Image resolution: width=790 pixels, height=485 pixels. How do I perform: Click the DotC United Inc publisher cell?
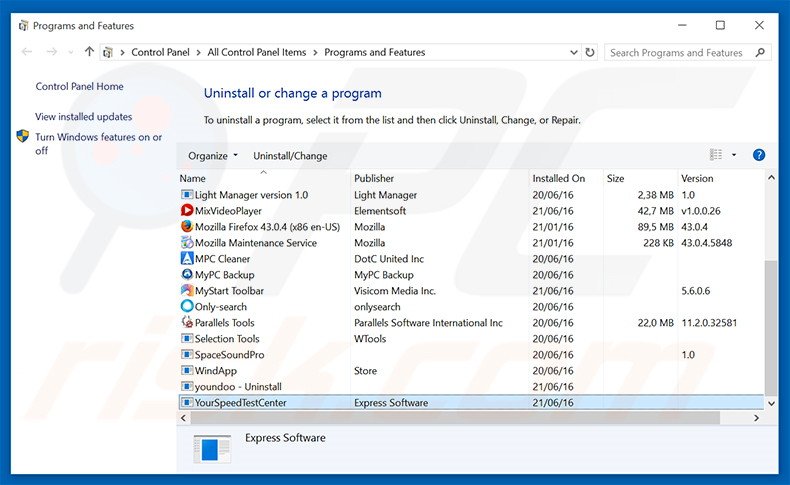(x=388, y=259)
